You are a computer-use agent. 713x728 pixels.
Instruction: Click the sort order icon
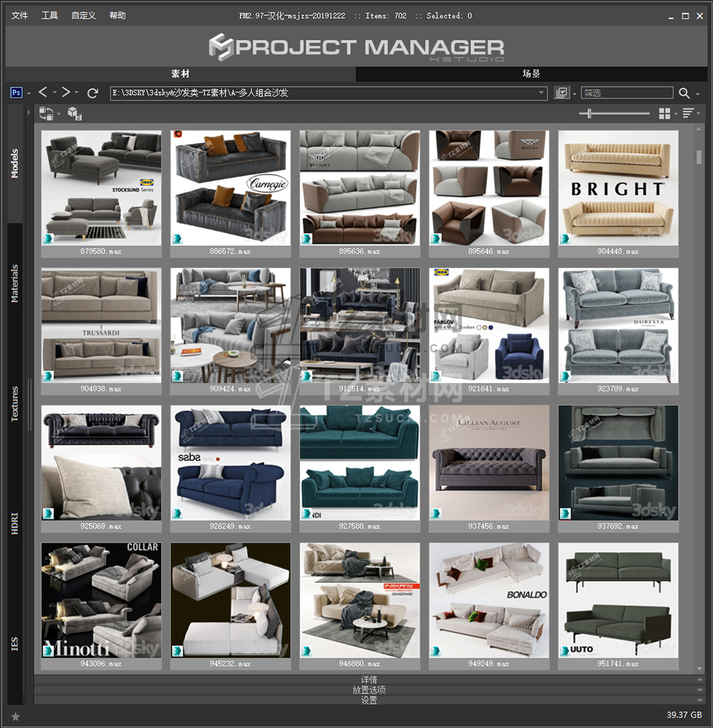click(688, 113)
